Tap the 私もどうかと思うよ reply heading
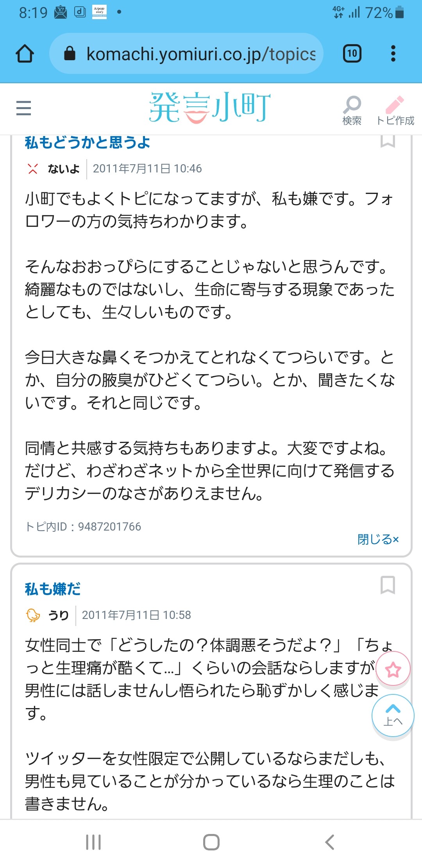 (88, 143)
